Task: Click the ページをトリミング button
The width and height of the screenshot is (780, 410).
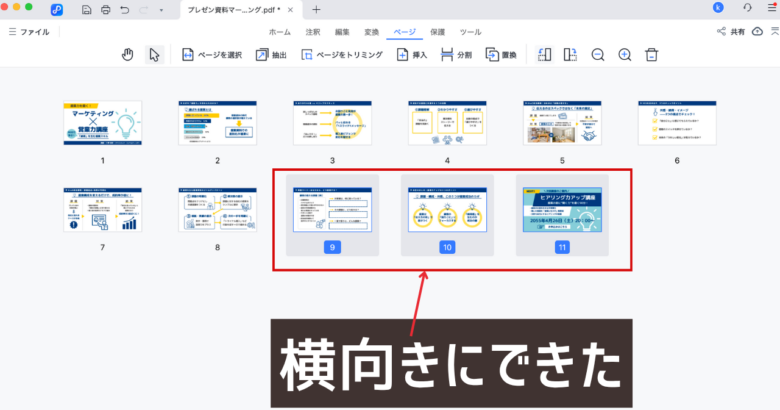Action: (x=341, y=55)
